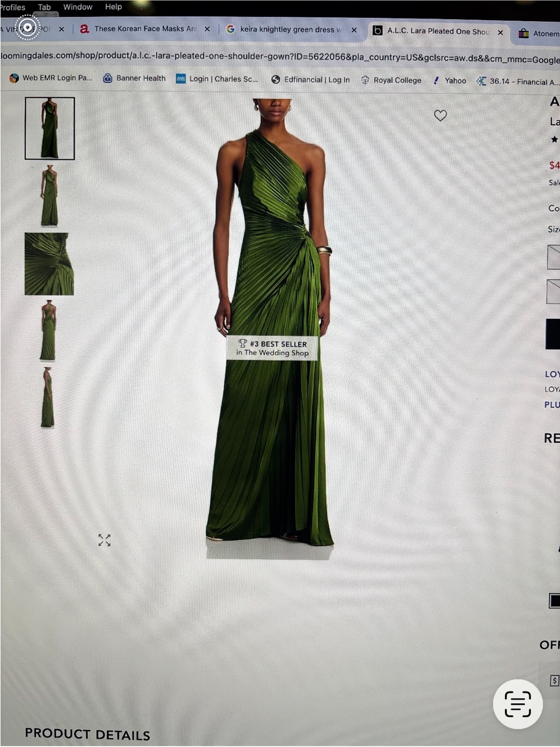This screenshot has height=747, width=560.
Task: Click the red 'a' favicon on Korean Face Masks tab
Action: [85, 29]
